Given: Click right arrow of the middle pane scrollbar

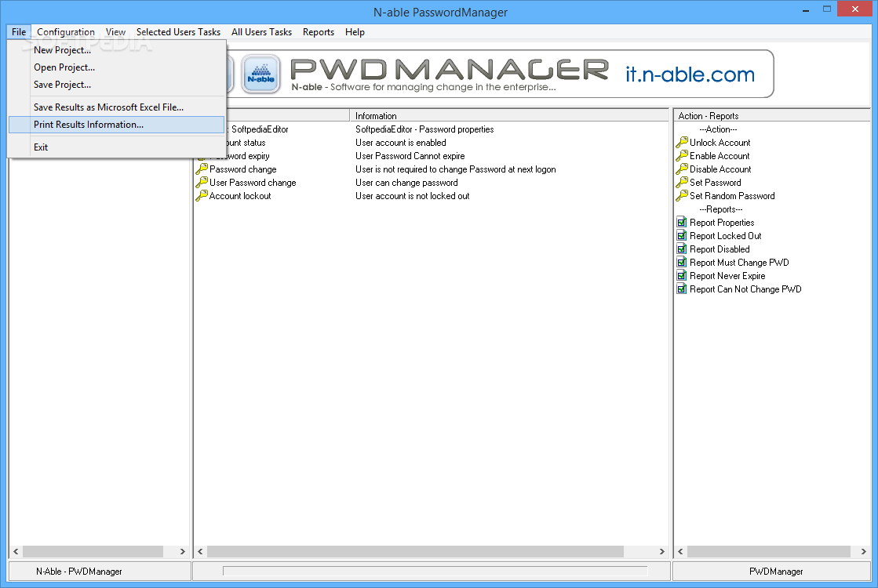Looking at the screenshot, I should click(662, 552).
